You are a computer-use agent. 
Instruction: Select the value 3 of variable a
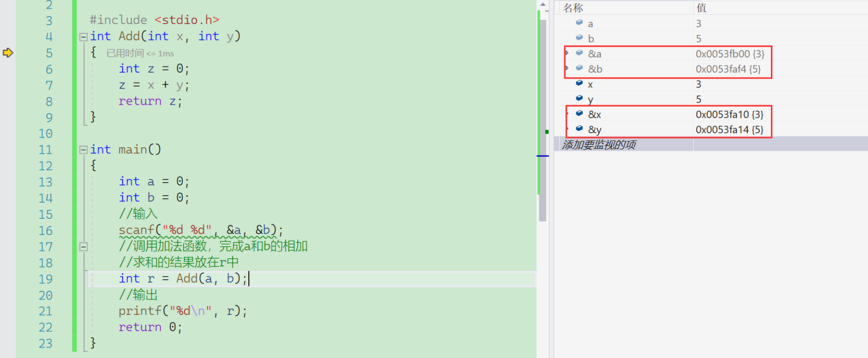tap(698, 24)
